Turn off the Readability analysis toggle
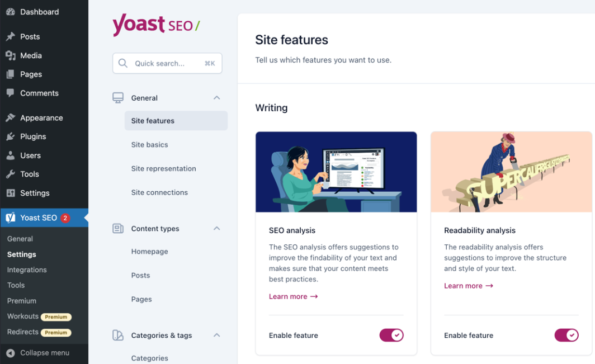The height and width of the screenshot is (364, 595). (566, 335)
